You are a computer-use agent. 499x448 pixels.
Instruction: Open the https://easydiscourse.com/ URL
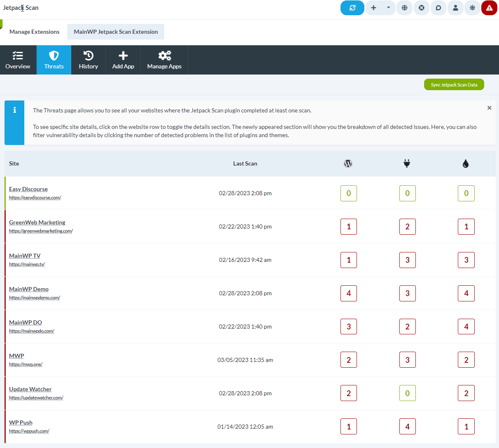(x=35, y=198)
